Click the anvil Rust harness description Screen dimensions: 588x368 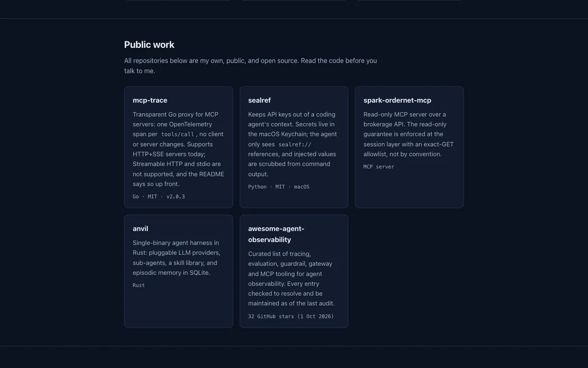177,258
